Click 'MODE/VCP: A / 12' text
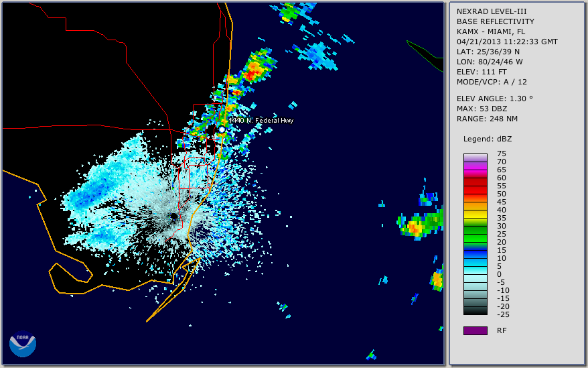 [492, 82]
